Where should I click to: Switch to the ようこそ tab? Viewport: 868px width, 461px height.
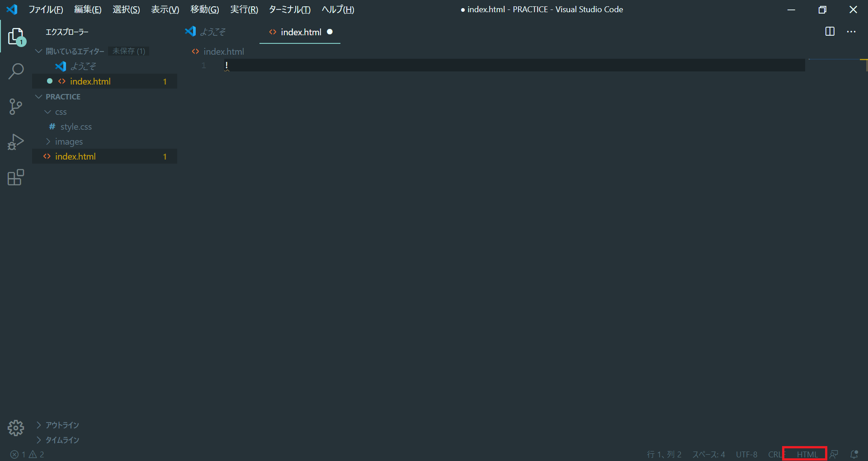[212, 32]
